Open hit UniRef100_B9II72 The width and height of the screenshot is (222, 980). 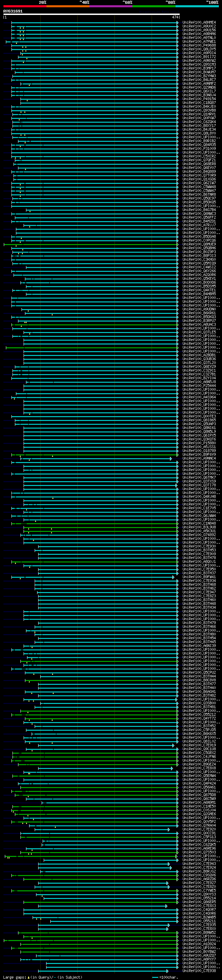point(199,57)
